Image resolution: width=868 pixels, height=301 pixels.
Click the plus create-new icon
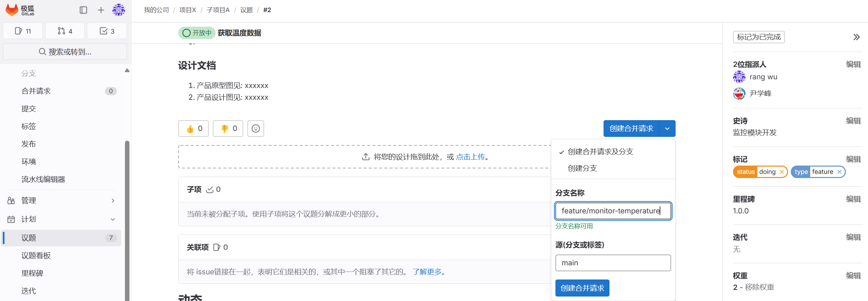(101, 10)
